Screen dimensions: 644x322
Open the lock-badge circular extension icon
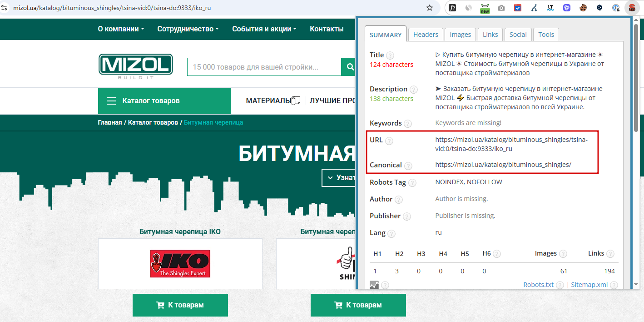click(616, 8)
